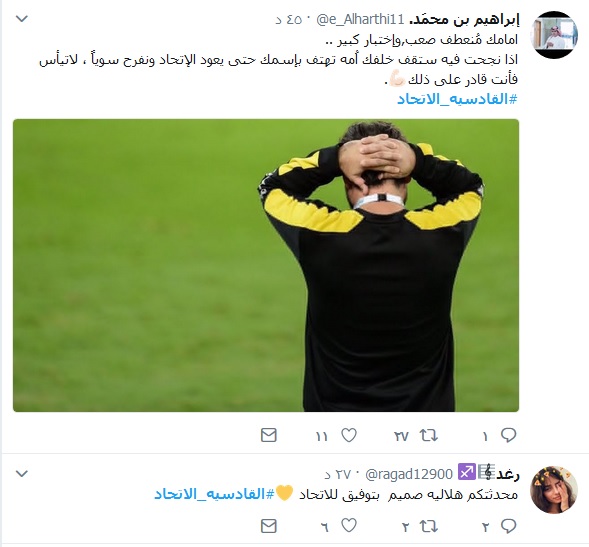Open the hashtag link in ragad12900's tweet
Screen dimensions: 589x547
coord(214,494)
